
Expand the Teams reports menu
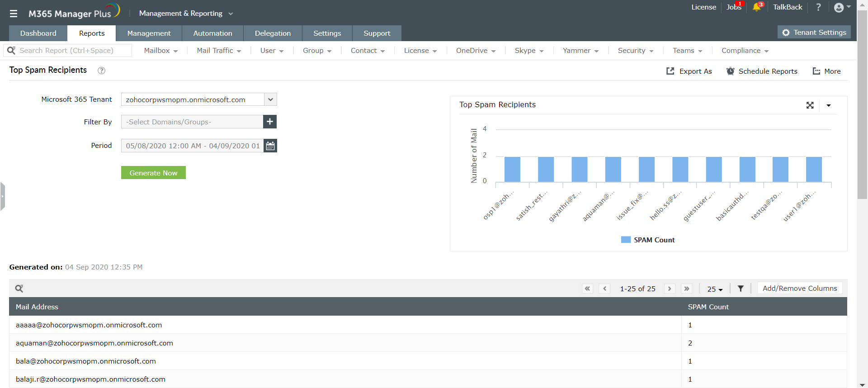click(x=687, y=51)
